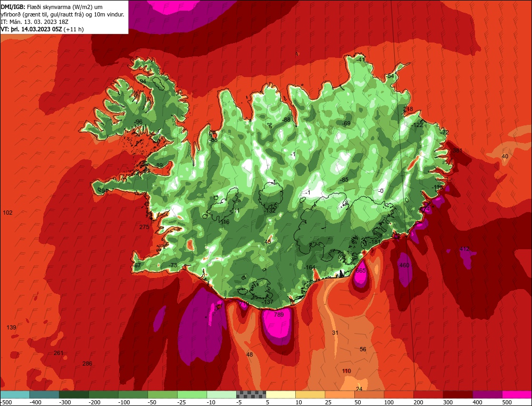This screenshot has height=406, width=532.
Task: Click the -164 value in south Iceland
Action: pyautogui.click(x=310, y=267)
